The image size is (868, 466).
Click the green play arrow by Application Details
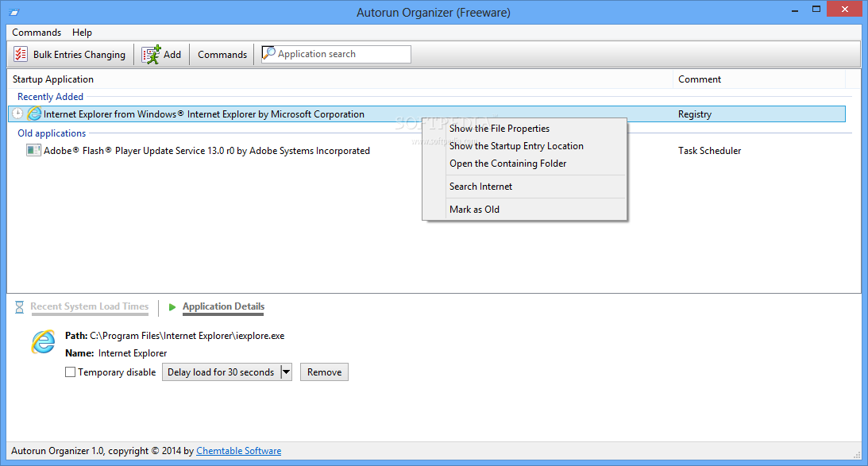coord(172,306)
